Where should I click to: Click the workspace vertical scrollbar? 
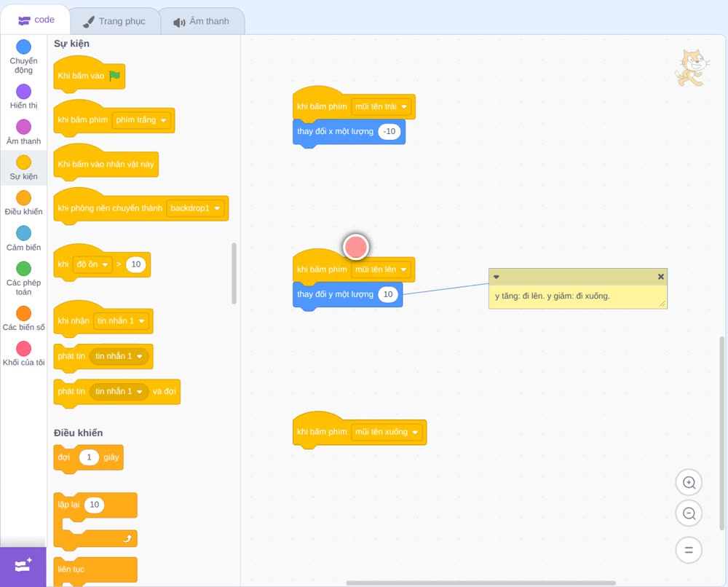(721, 433)
